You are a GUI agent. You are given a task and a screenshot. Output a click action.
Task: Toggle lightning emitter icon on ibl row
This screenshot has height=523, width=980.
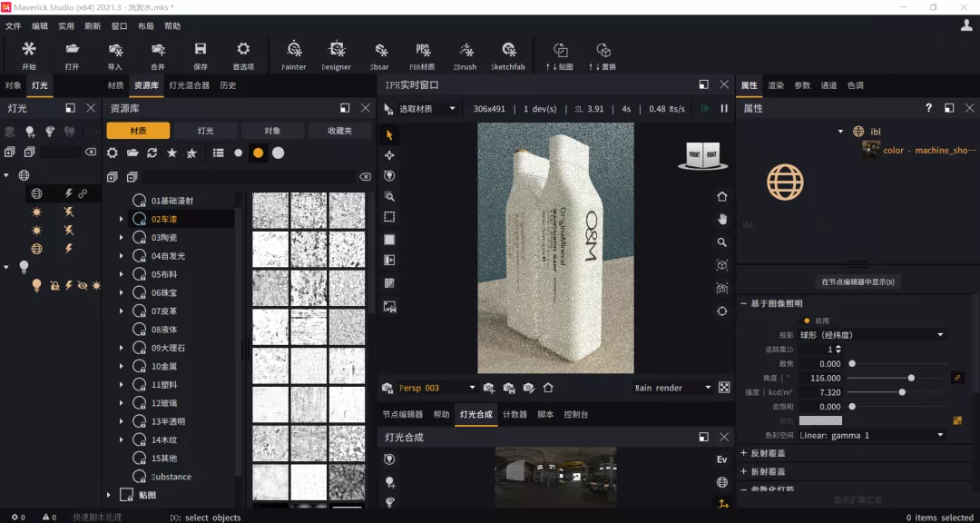(x=69, y=194)
